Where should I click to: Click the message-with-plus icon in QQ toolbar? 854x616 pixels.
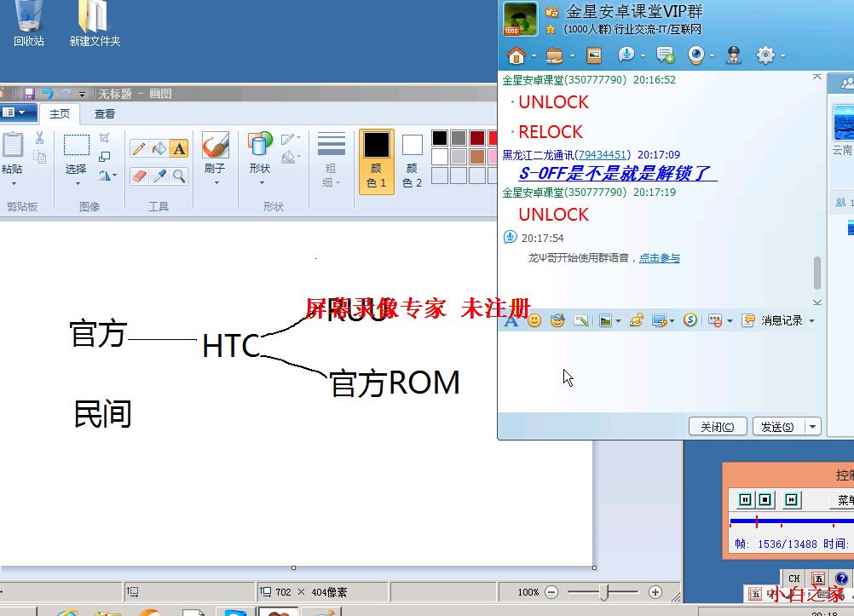tap(665, 55)
